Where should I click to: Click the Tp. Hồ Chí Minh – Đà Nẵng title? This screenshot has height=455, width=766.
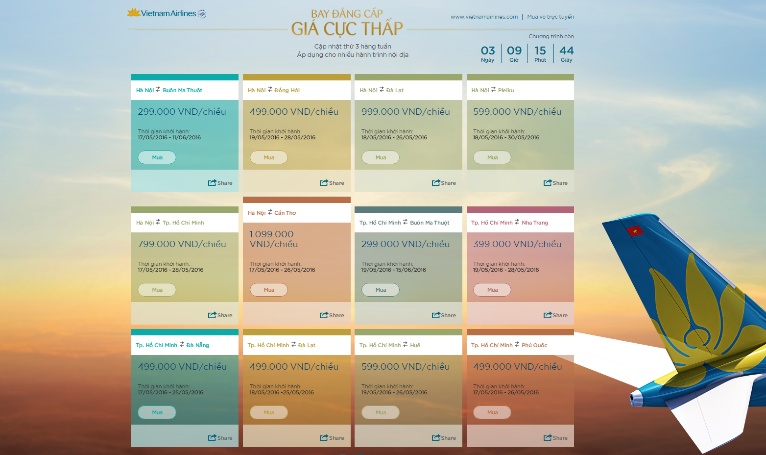pos(172,345)
